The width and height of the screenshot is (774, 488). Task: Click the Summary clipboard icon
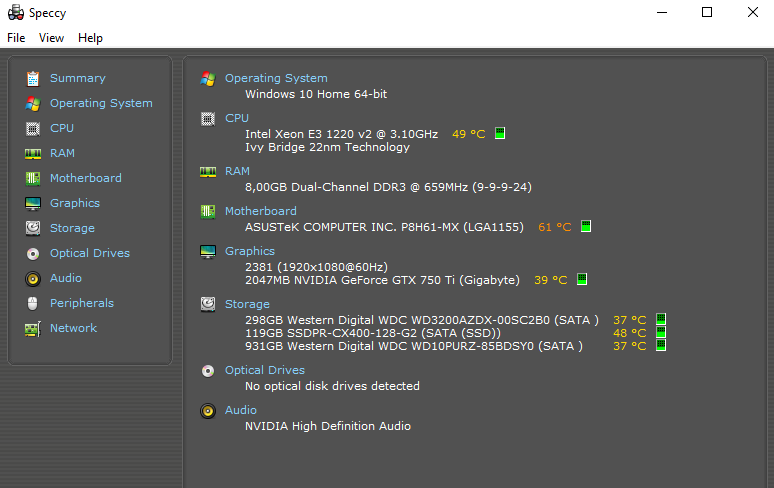click(x=33, y=78)
